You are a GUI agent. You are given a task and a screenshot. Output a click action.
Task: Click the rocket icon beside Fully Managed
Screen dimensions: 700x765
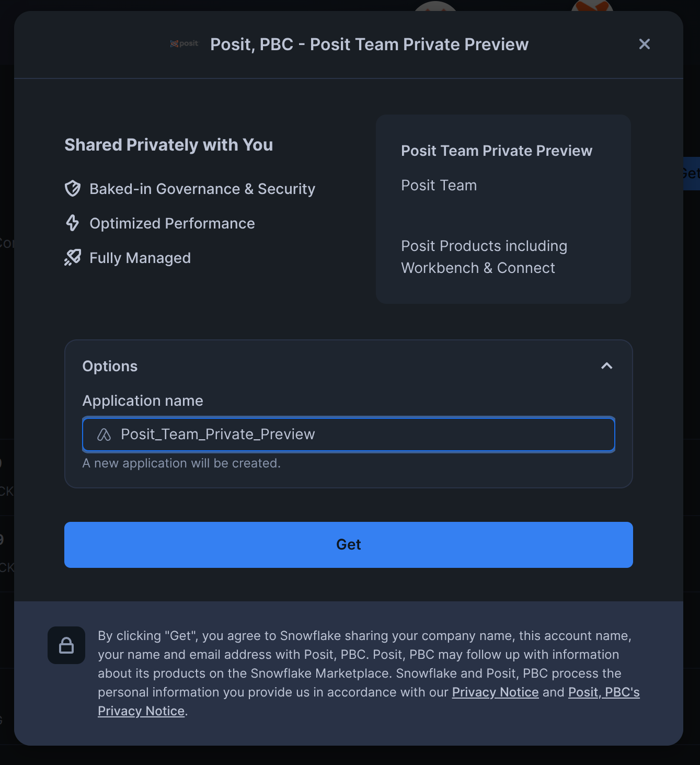73,257
